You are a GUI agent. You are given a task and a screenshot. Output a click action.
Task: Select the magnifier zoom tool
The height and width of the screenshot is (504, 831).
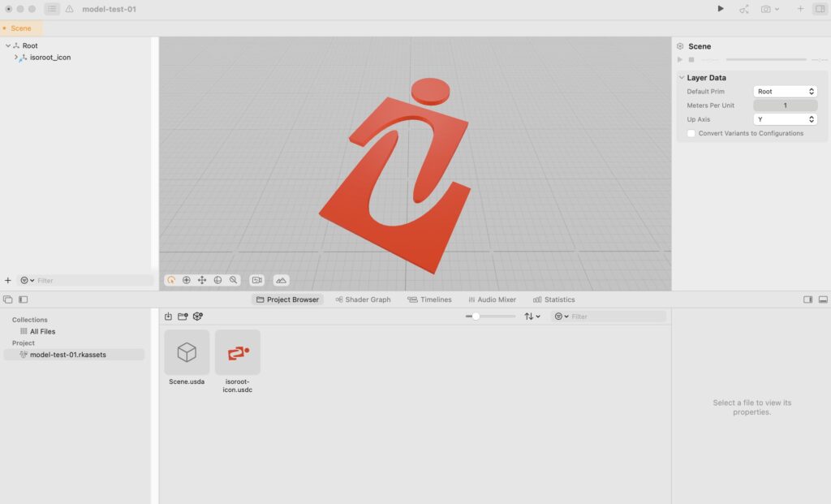coord(233,280)
